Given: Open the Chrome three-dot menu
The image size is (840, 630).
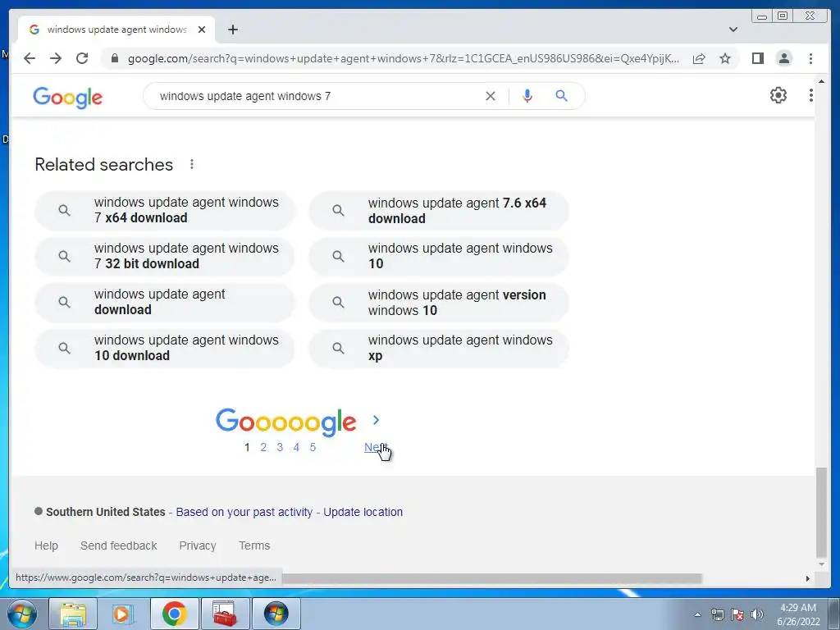Looking at the screenshot, I should [810, 58].
